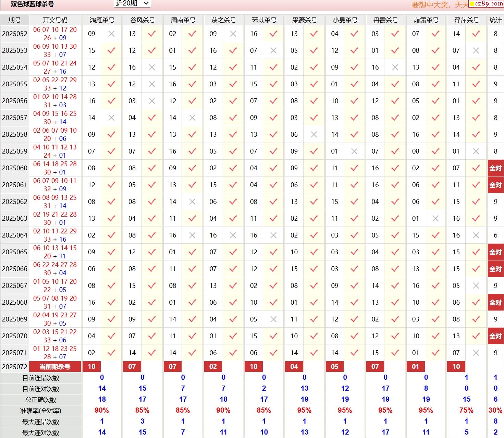Select the 采薇杀号 column header

click(x=304, y=20)
